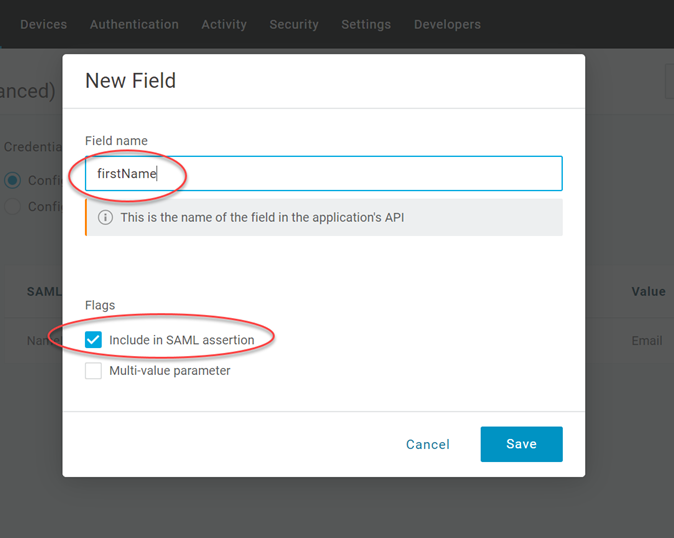Click the Field name label
Viewport: 674px width, 538px height.
tap(116, 141)
